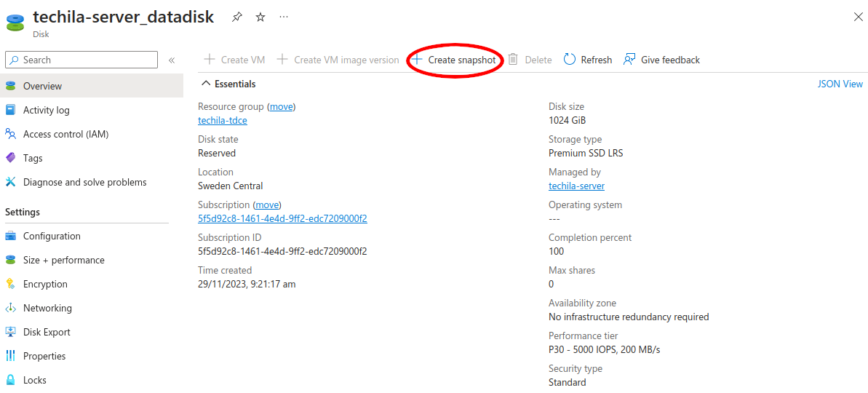Click Create snapshot button
The height and width of the screenshot is (393, 868).
click(x=455, y=60)
